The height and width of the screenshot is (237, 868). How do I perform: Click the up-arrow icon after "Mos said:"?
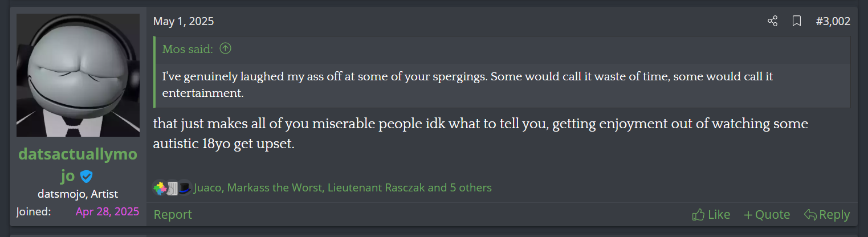pyautogui.click(x=226, y=49)
